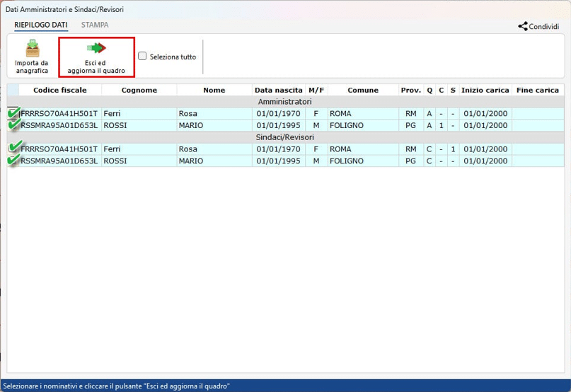This screenshot has height=392, width=571.
Task: Select the RIEPILOGO DATI tab
Action: [x=41, y=25]
